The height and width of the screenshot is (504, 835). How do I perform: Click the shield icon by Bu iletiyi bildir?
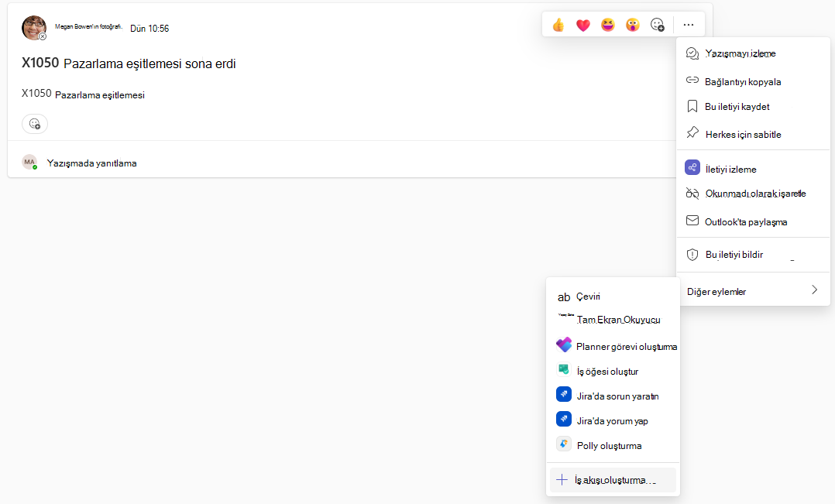692,255
